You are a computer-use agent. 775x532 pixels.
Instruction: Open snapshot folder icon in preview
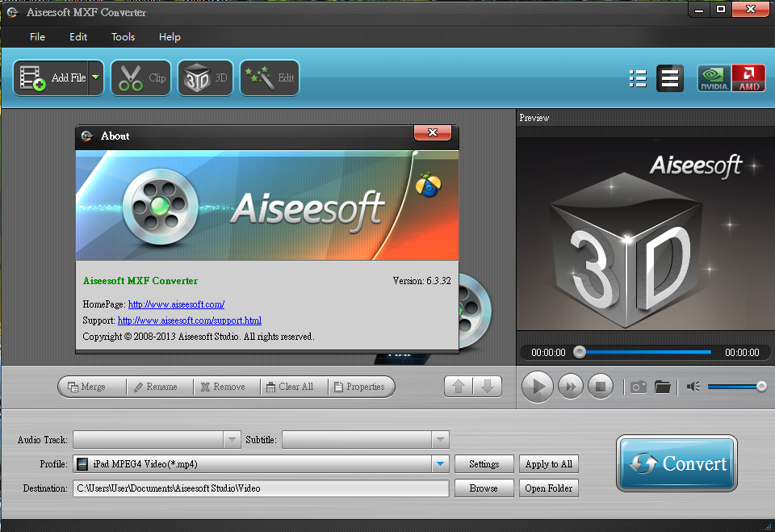pyautogui.click(x=663, y=387)
